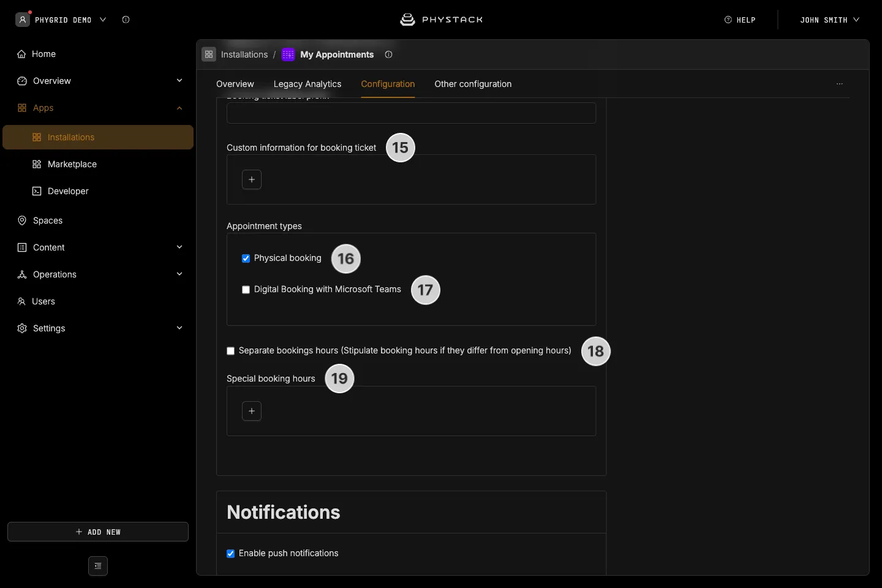Click the Marketplace icon in the sidebar
This screenshot has width=882, height=588.
tap(37, 164)
